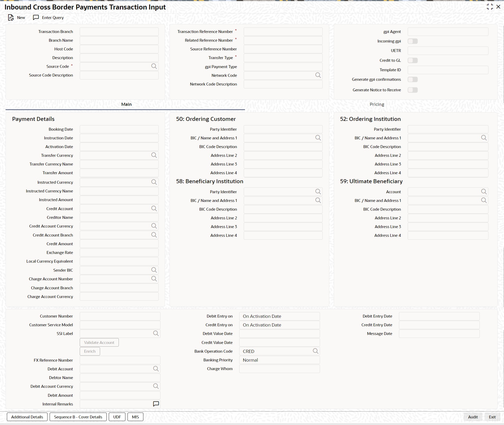Open the Banking Priority dropdown
Image resolution: width=504 pixels, height=425 pixels.
pyautogui.click(x=279, y=360)
